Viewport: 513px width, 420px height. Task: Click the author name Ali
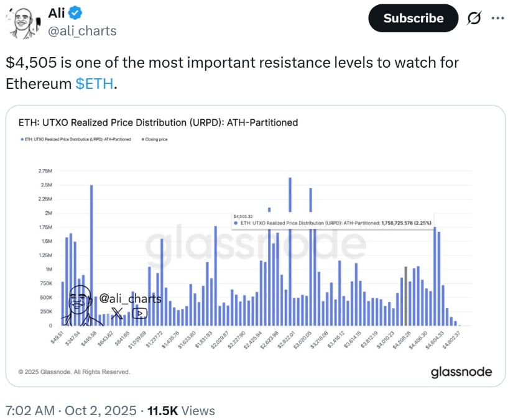click(57, 14)
